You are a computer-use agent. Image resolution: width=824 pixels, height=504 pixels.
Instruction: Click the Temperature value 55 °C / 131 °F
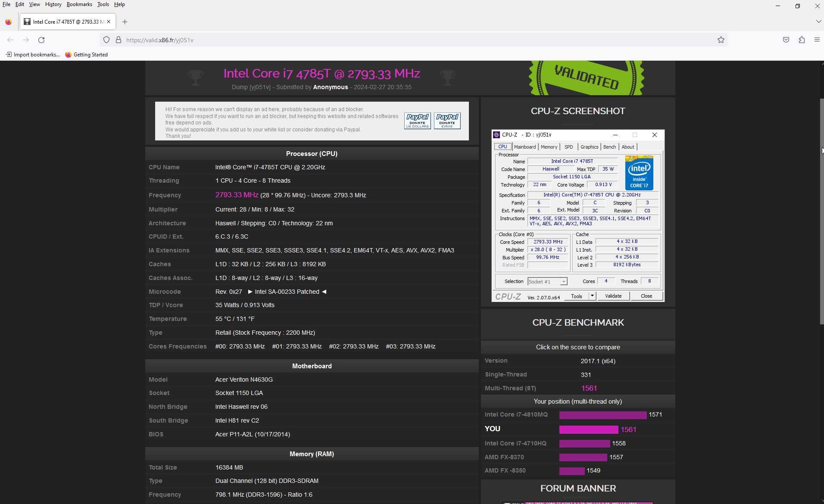click(x=235, y=319)
